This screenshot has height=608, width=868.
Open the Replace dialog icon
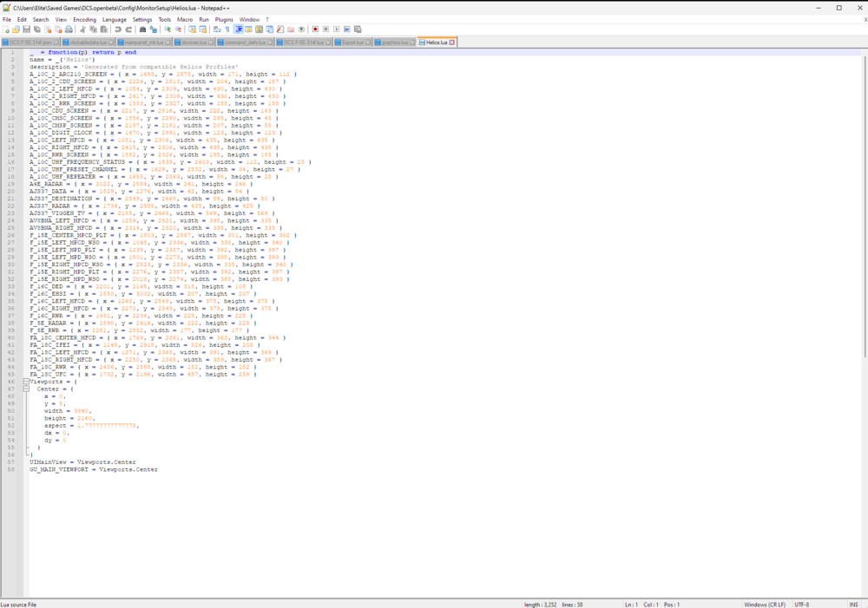[154, 29]
